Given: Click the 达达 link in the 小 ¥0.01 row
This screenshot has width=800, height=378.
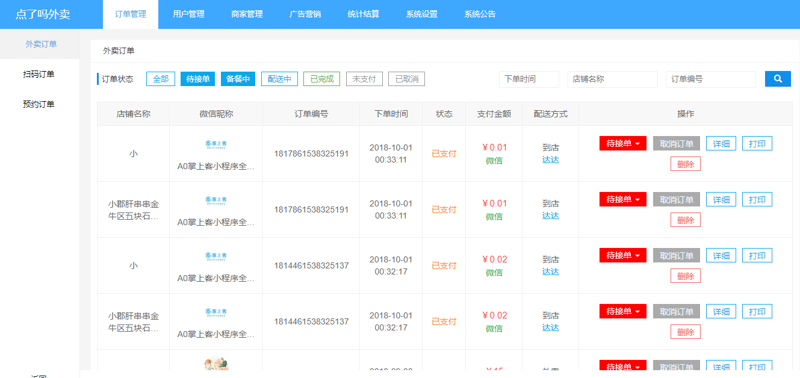Looking at the screenshot, I should coord(551,160).
